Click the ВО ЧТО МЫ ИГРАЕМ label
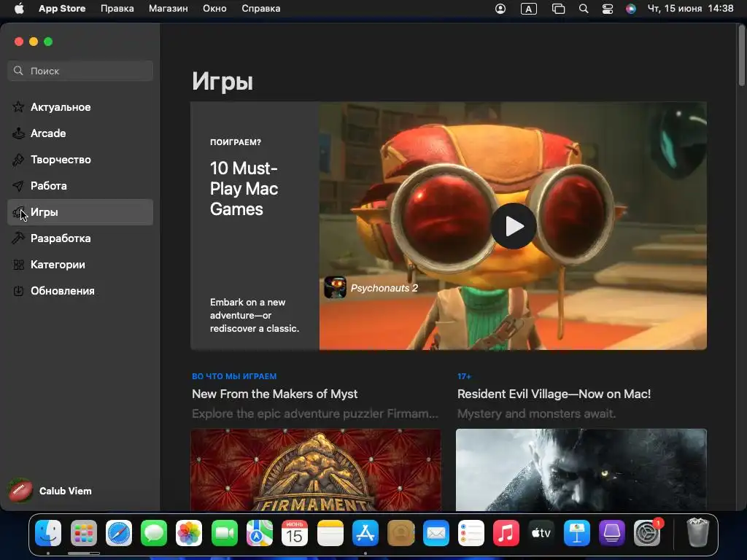Image resolution: width=747 pixels, height=560 pixels. 234,376
